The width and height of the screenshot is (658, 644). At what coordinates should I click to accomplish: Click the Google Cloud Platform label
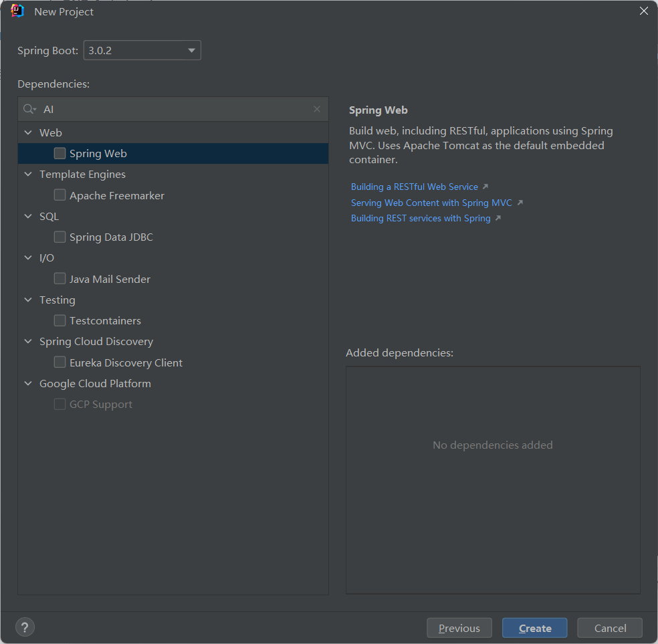pos(95,383)
